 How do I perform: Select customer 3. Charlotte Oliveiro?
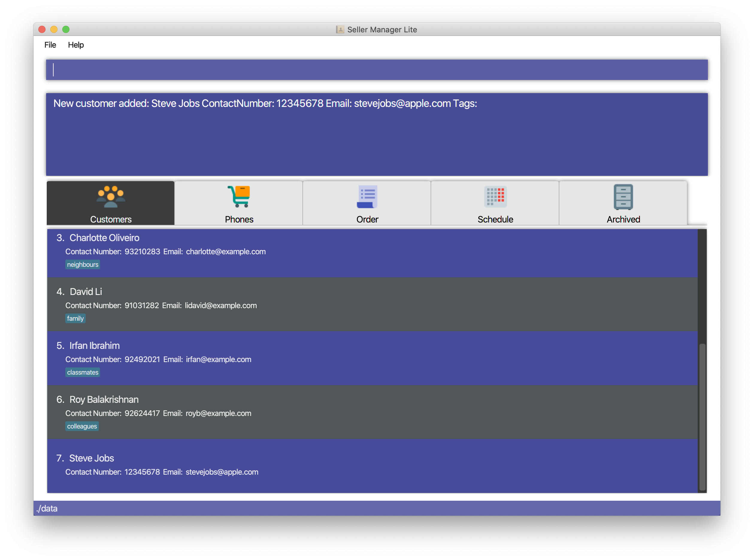372,253
